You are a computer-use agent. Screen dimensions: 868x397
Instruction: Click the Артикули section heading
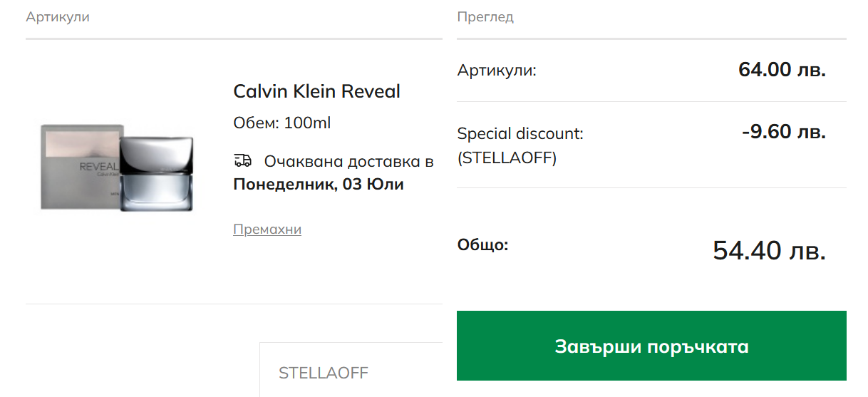point(58,16)
